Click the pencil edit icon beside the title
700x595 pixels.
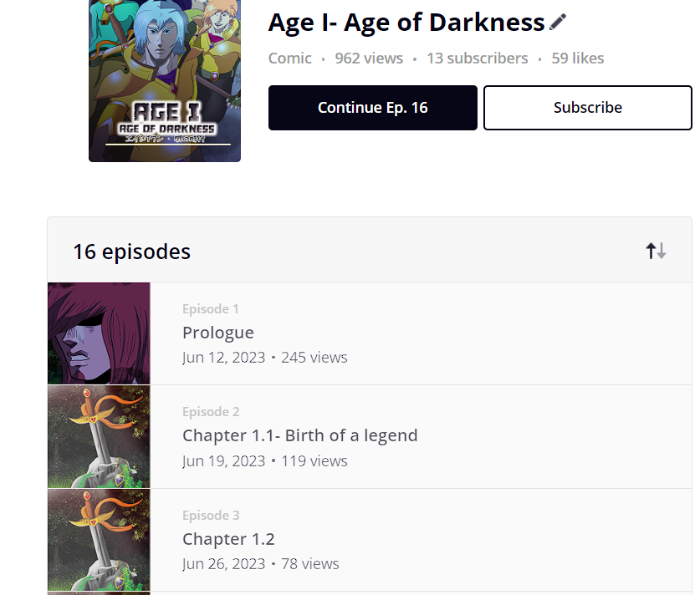click(x=558, y=23)
